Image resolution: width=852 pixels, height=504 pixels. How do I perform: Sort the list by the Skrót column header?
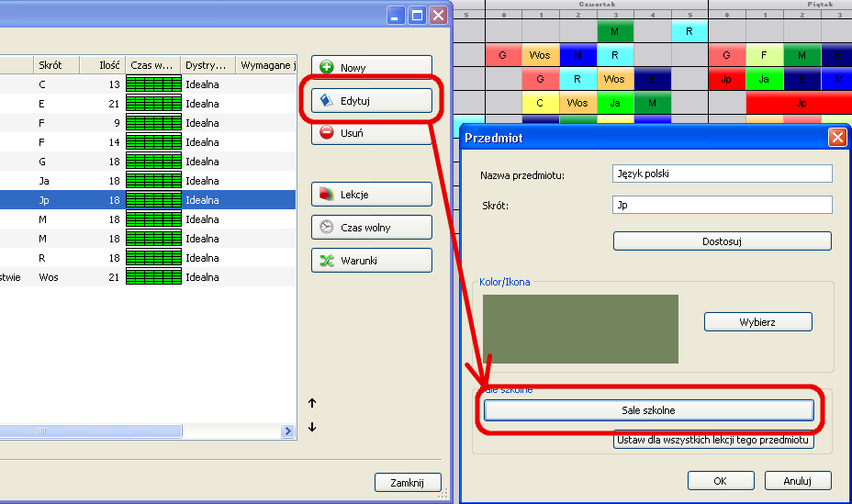point(55,65)
